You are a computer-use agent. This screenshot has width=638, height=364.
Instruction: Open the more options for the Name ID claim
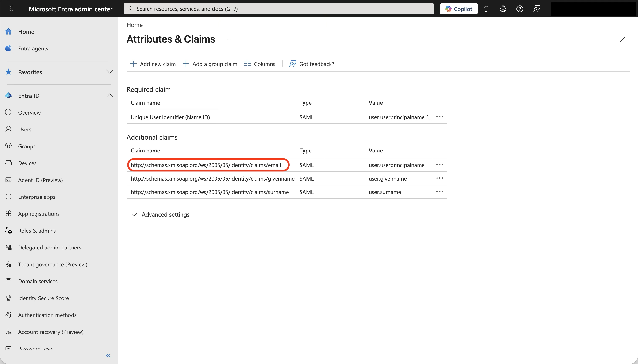point(439,117)
